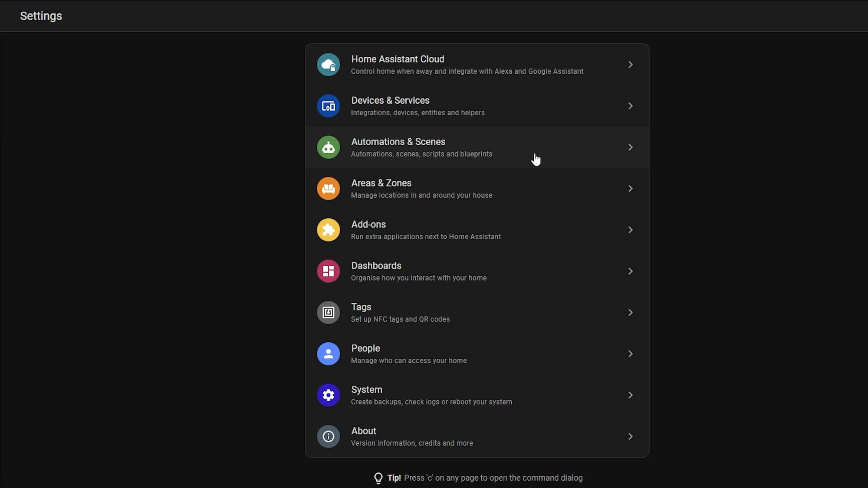Expand Add-ons chevron arrow
This screenshot has height=488, width=868.
631,230
